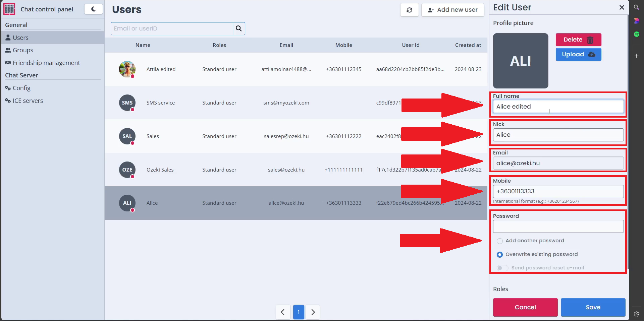Click the plus icon in browser sidebar
Image resolution: width=644 pixels, height=321 pixels.
pos(636,56)
